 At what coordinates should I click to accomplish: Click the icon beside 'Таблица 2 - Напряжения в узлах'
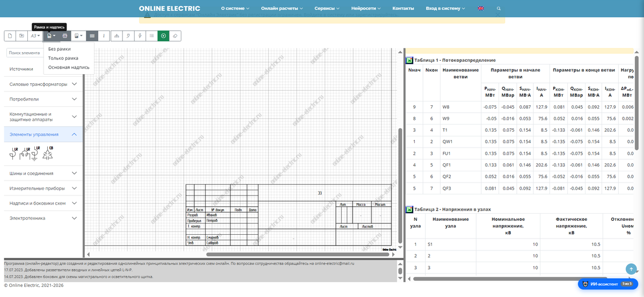tap(409, 209)
